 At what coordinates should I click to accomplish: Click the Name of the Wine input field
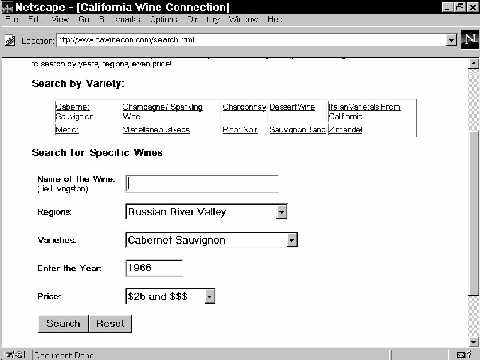(x=202, y=184)
